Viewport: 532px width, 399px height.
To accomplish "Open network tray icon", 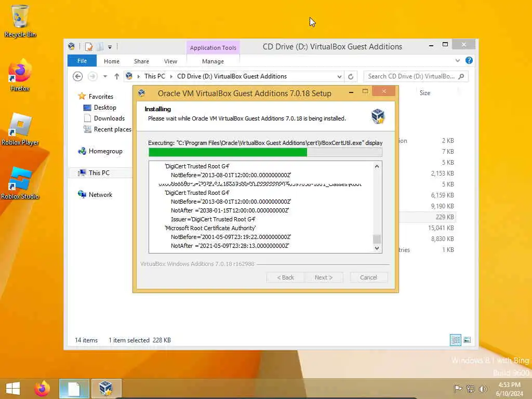I will point(470,389).
